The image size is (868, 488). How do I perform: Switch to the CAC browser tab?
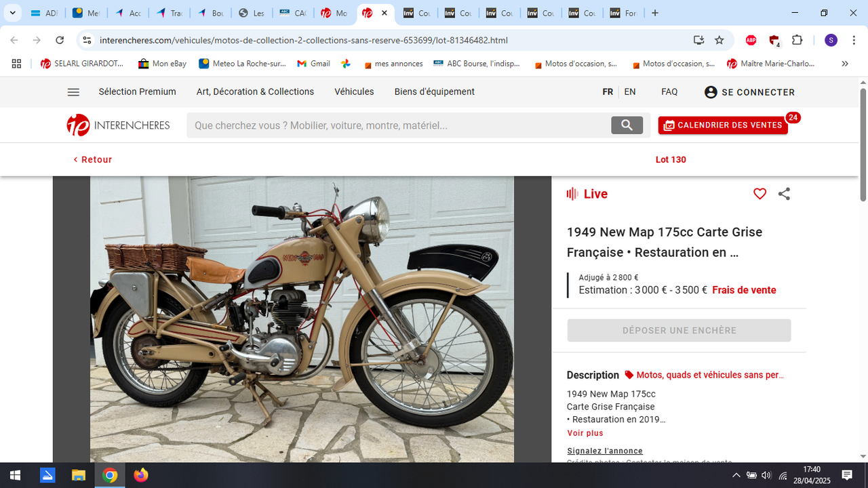(x=292, y=13)
